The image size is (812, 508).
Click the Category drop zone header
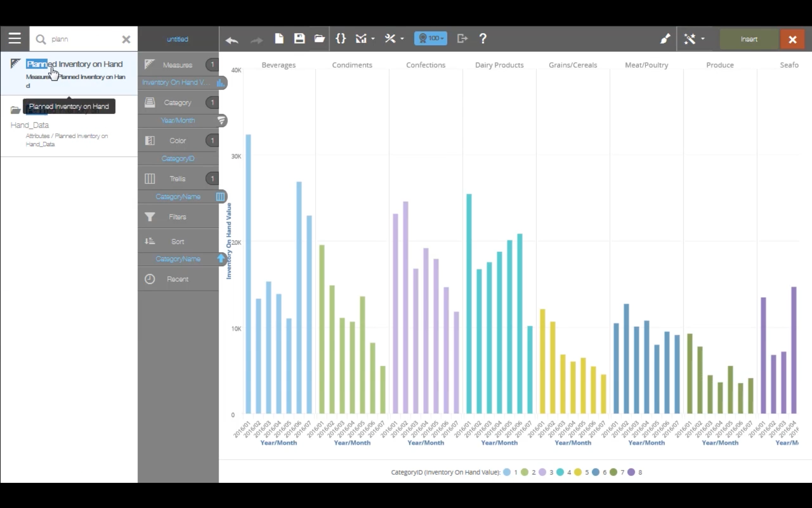pyautogui.click(x=177, y=103)
